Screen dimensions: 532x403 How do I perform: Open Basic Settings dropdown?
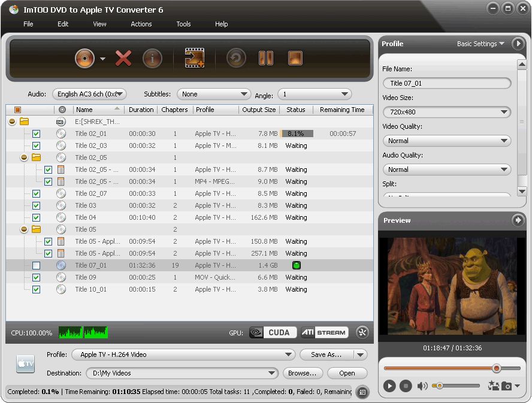pyautogui.click(x=480, y=44)
